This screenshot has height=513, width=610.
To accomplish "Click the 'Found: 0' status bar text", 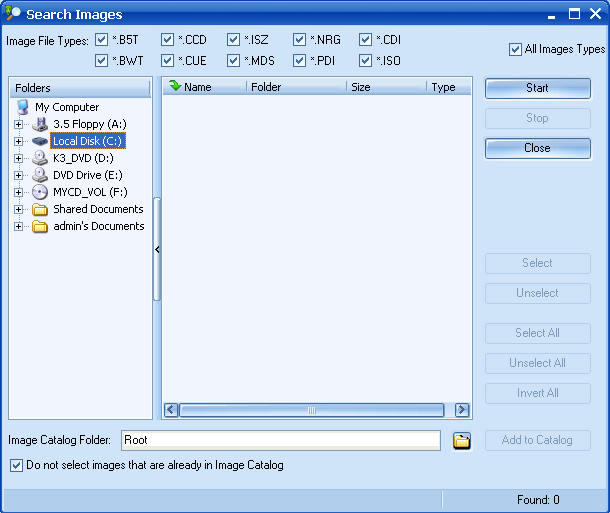I will pos(538,500).
